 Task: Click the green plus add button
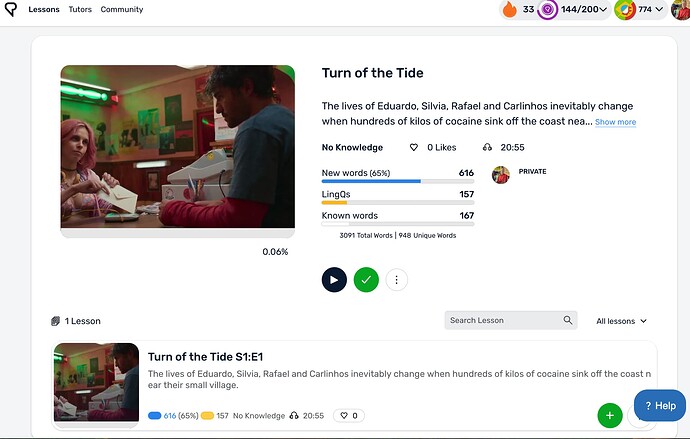coord(609,415)
